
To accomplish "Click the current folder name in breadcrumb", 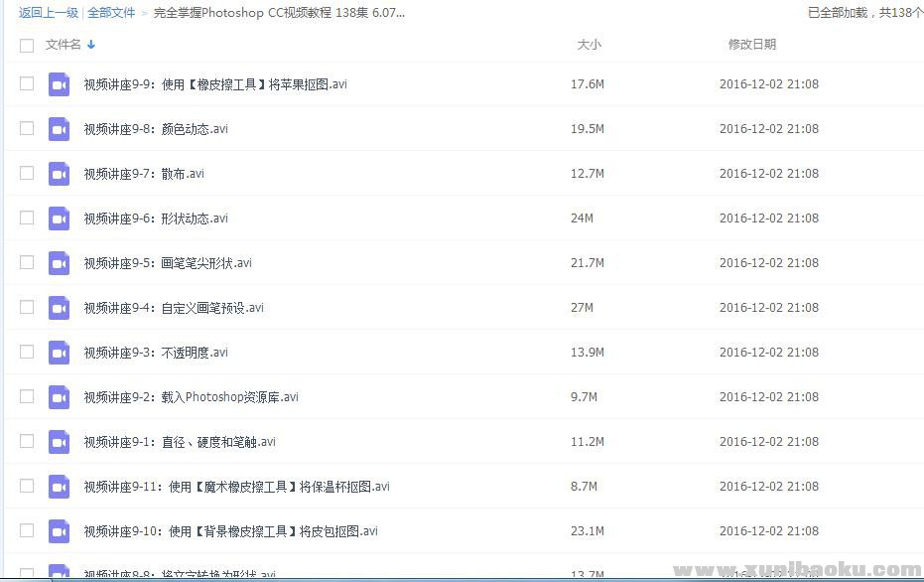I will [279, 13].
